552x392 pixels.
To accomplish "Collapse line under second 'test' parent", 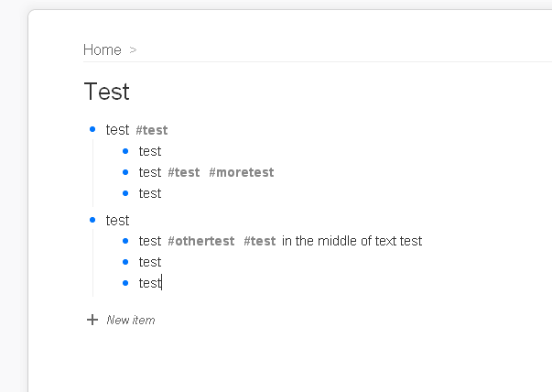I will coord(93,263).
